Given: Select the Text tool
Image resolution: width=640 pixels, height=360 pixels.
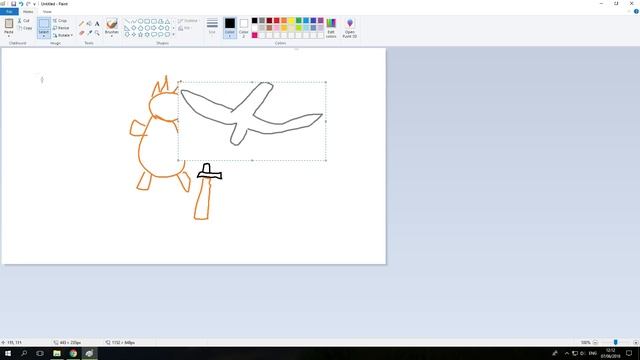Looking at the screenshot, I should 97,24.
